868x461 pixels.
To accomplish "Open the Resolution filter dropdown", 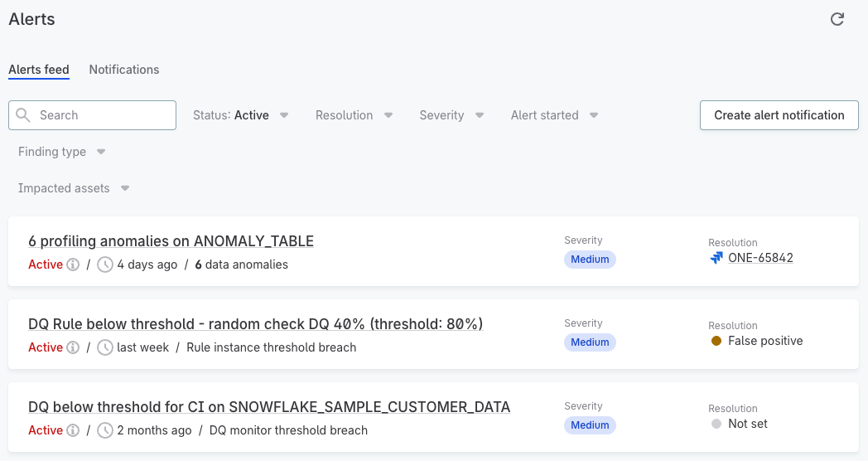I will (x=354, y=115).
